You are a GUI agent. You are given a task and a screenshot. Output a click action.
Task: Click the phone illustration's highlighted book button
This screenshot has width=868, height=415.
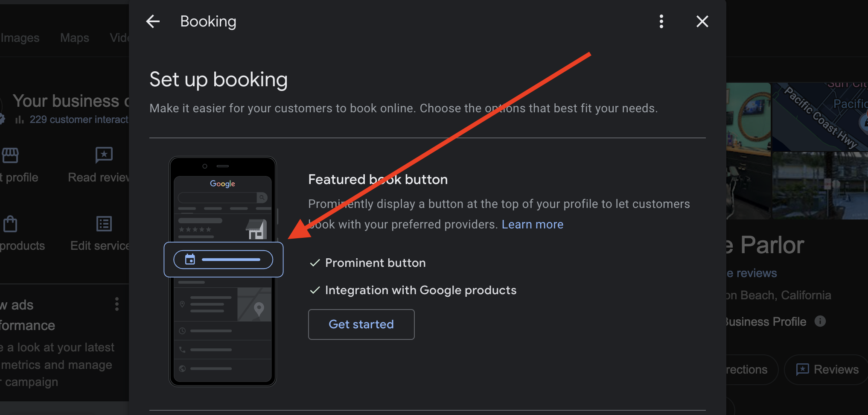pyautogui.click(x=223, y=260)
